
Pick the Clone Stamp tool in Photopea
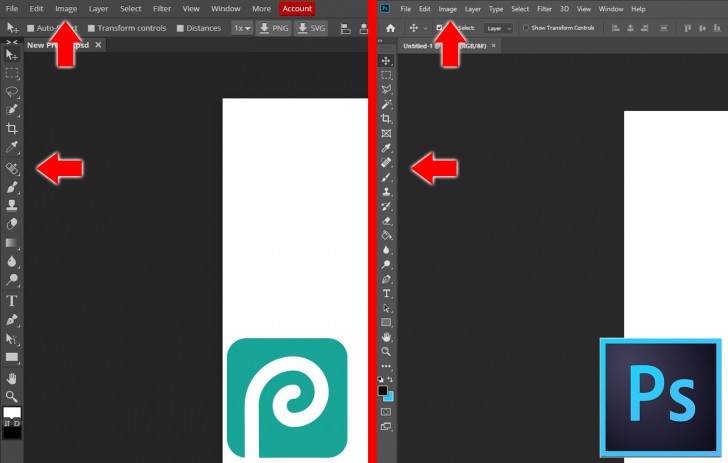[x=12, y=205]
